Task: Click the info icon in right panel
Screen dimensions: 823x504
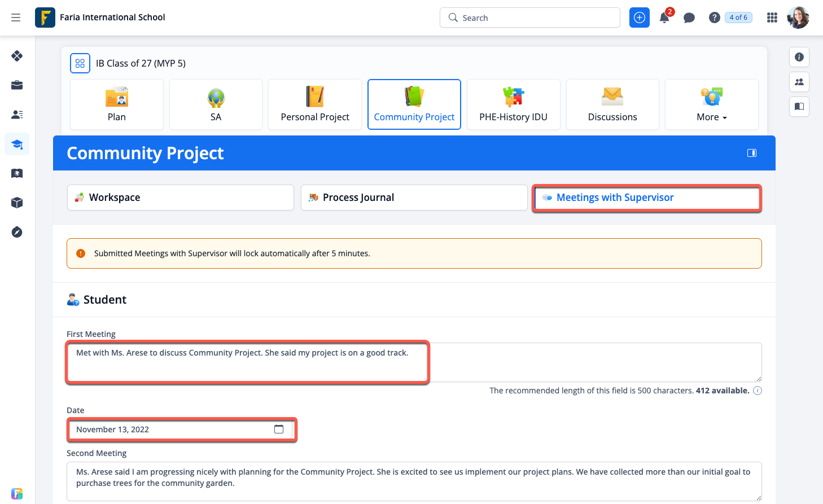Action: 799,57
